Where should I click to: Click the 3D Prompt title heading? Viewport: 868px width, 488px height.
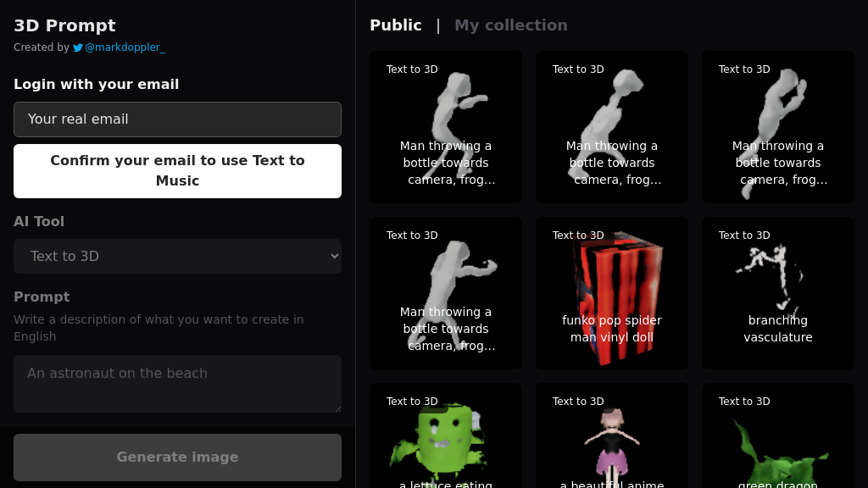pyautogui.click(x=64, y=25)
